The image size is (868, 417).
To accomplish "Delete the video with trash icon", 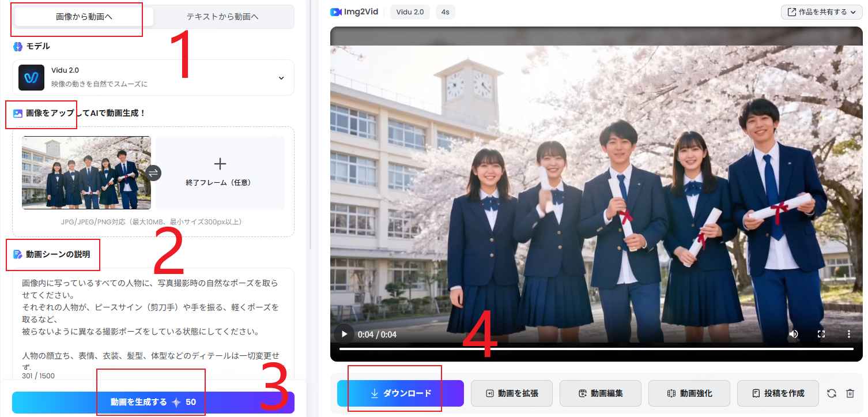I will coord(850,393).
